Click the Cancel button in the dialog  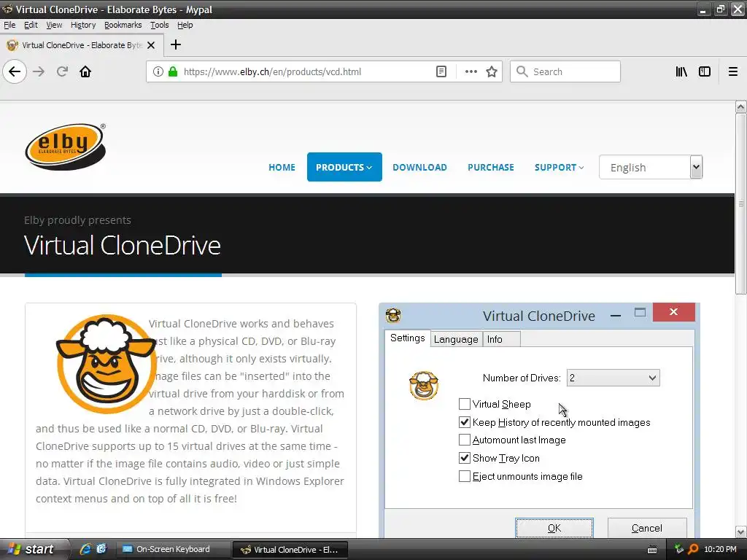tap(647, 528)
